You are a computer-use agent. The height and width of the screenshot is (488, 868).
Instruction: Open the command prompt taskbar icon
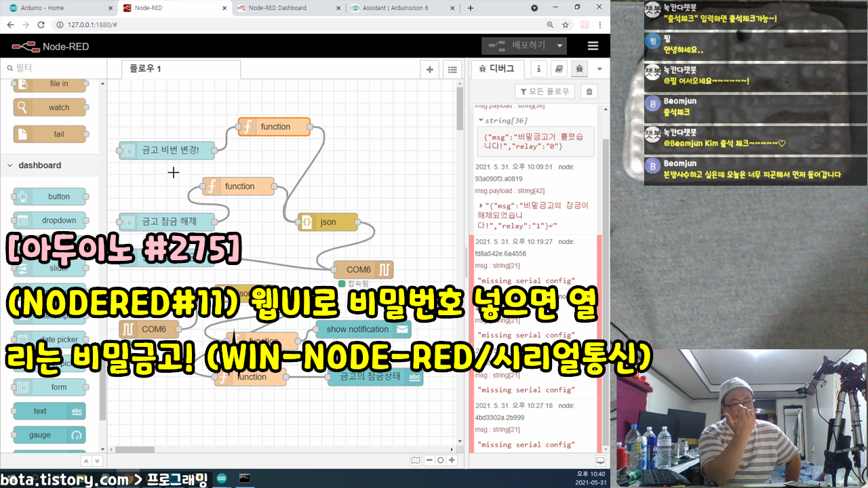[x=245, y=479]
